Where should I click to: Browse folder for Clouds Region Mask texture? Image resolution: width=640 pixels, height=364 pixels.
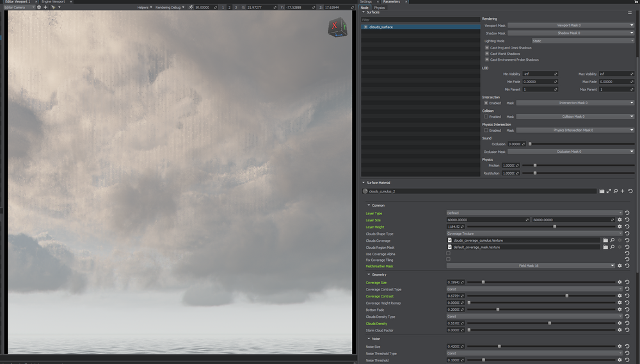(x=605, y=248)
